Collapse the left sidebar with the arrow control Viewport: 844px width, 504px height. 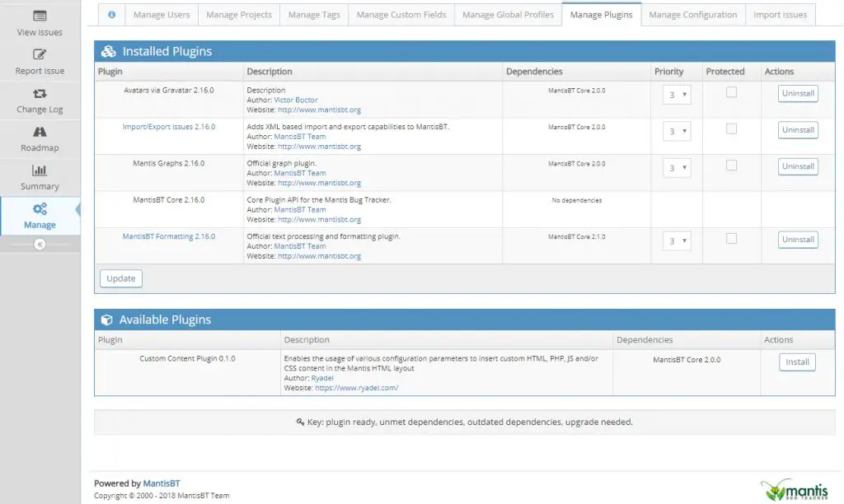point(39,244)
